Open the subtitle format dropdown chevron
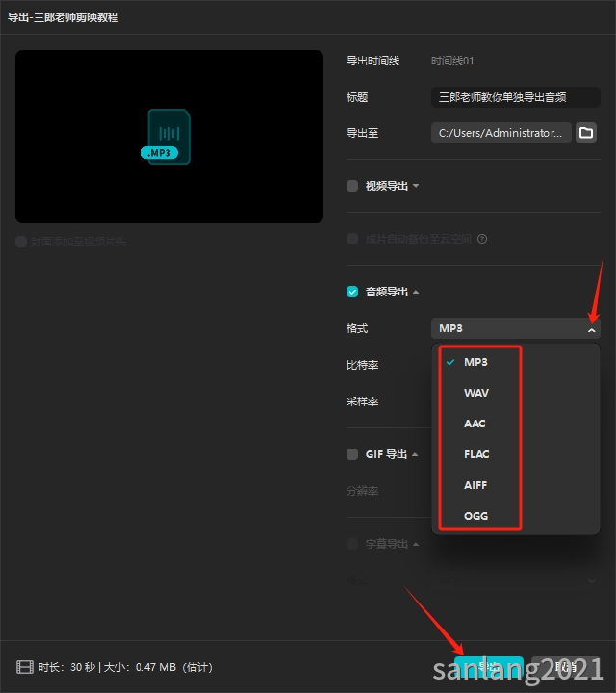The height and width of the screenshot is (693, 616). click(x=592, y=580)
